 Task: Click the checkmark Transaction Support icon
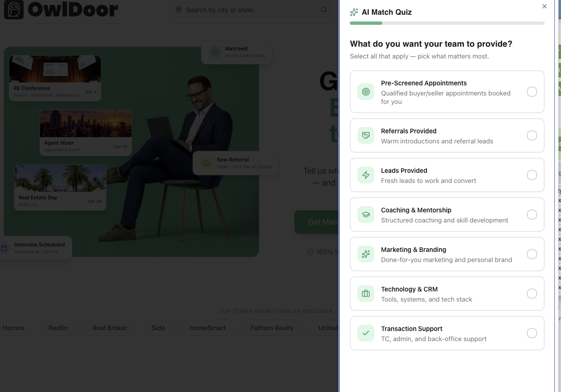point(366,333)
